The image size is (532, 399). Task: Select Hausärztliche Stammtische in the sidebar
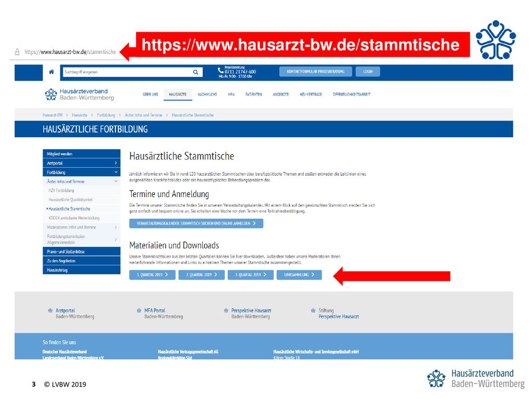tap(69, 209)
